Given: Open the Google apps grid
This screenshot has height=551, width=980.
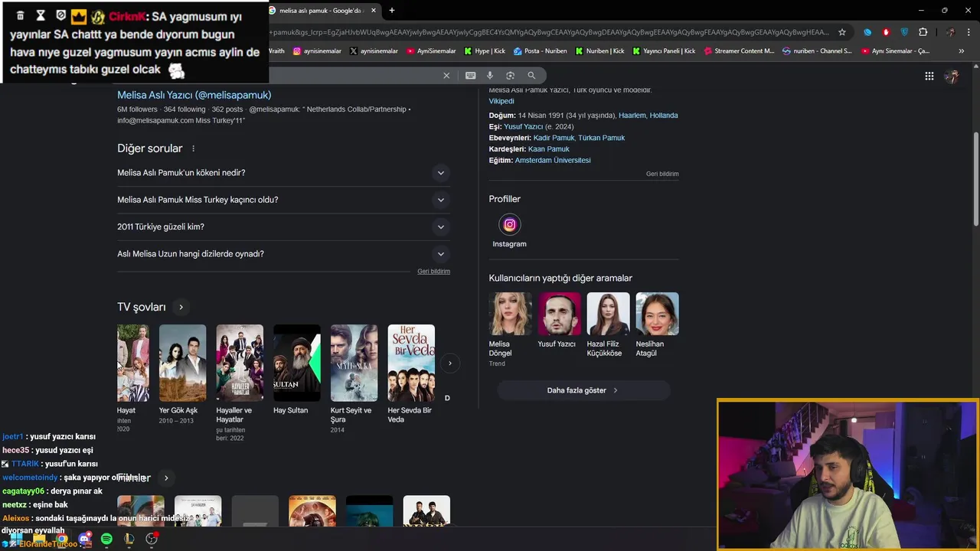Looking at the screenshot, I should tap(929, 76).
